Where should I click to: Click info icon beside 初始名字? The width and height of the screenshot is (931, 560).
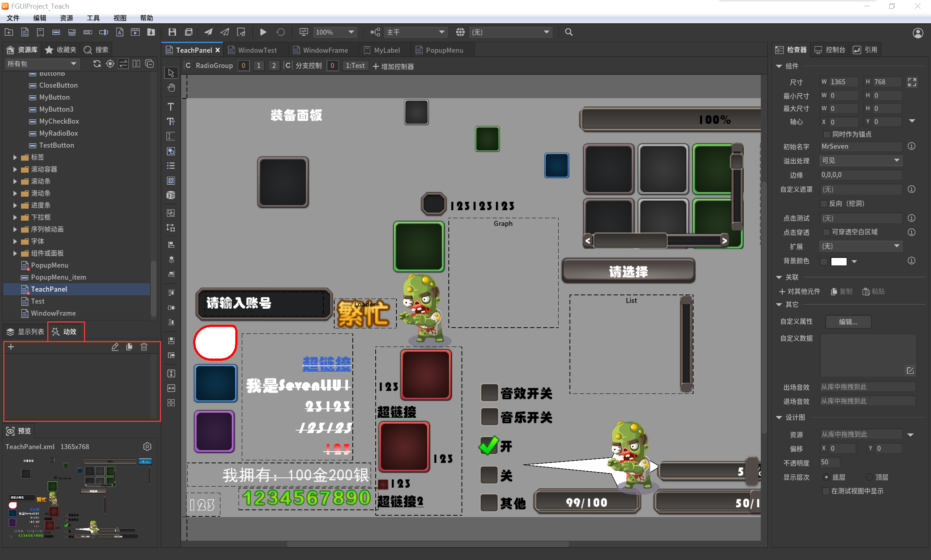tap(911, 146)
